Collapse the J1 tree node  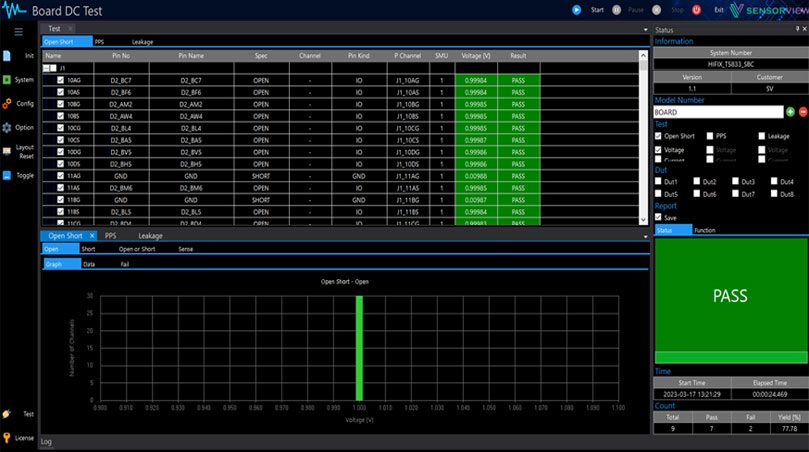click(46, 68)
